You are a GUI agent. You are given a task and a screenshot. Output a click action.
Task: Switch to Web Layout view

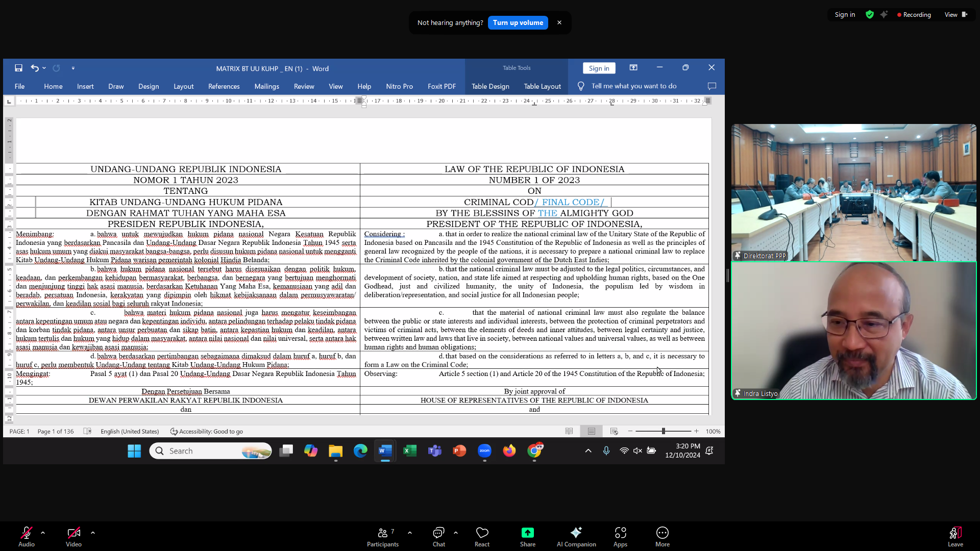[x=614, y=431]
